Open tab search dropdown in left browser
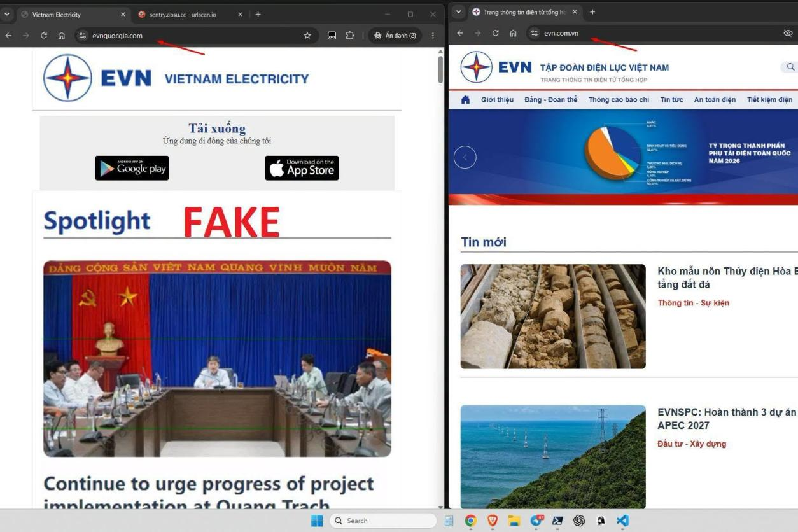 pyautogui.click(x=8, y=14)
